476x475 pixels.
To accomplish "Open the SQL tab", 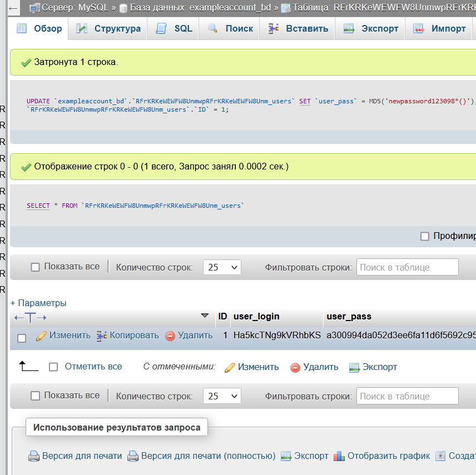I will tap(175, 29).
